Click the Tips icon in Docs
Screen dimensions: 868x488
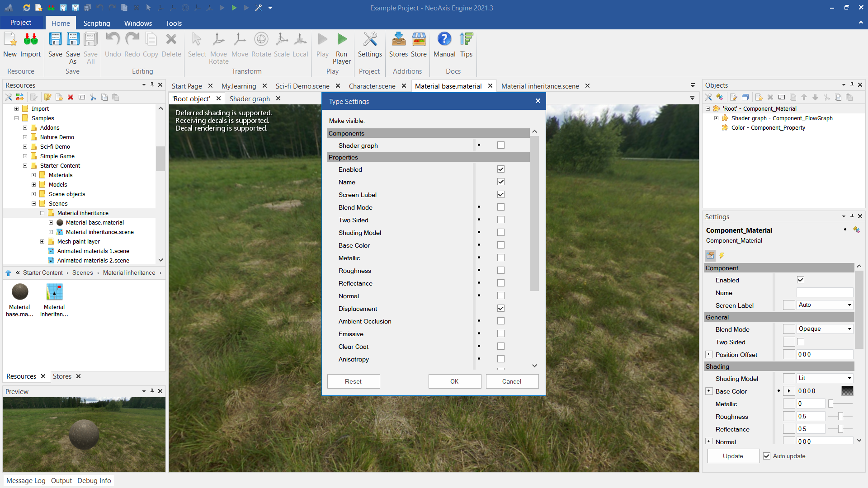point(466,40)
